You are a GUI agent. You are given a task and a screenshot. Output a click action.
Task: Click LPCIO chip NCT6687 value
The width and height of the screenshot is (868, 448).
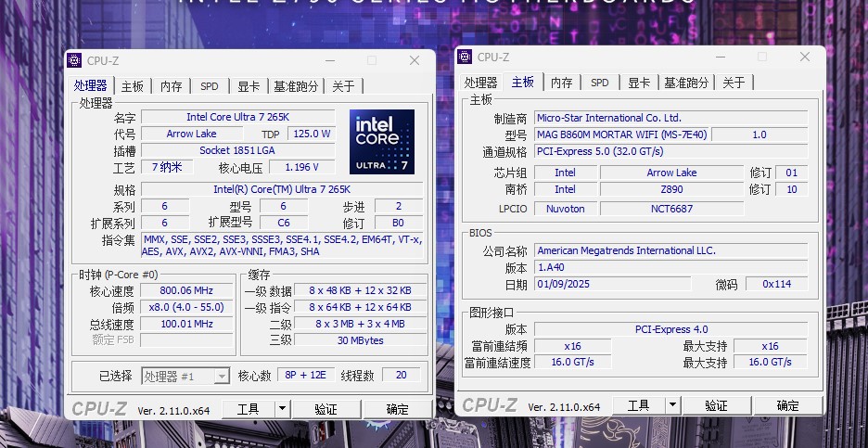[672, 209]
